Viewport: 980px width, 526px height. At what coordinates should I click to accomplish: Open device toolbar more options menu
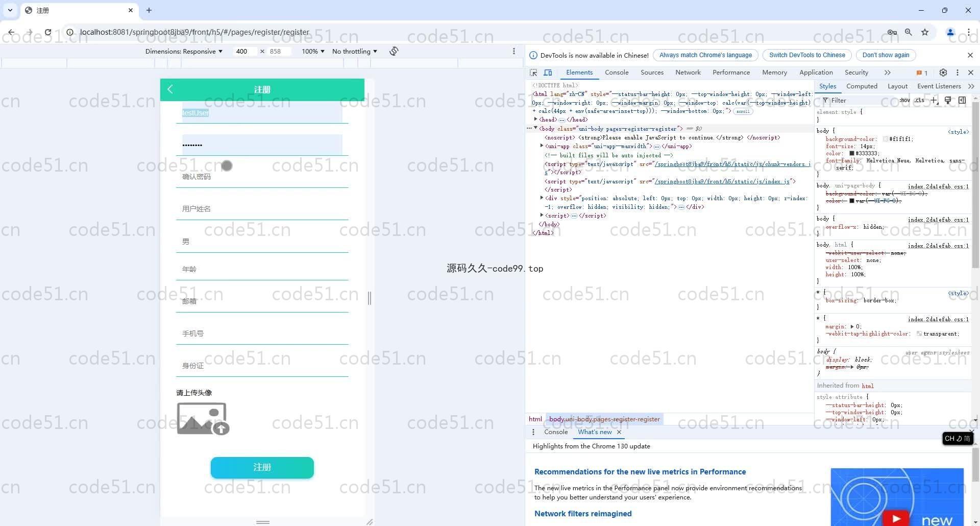click(x=514, y=51)
